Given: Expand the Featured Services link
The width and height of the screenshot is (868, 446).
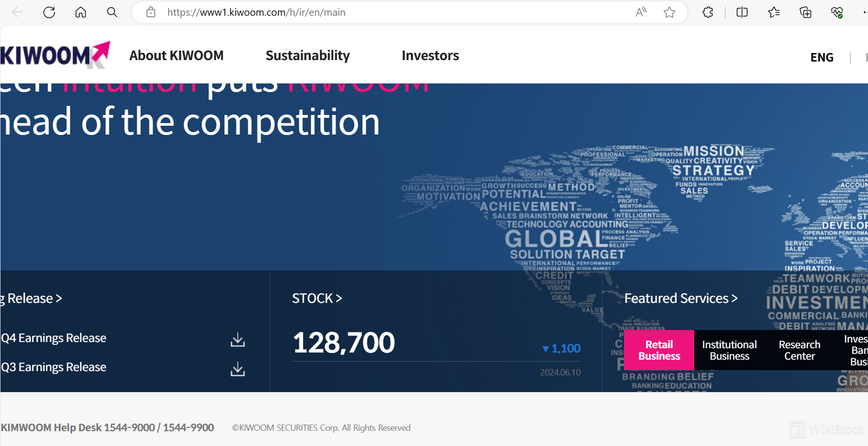Looking at the screenshot, I should click(x=681, y=299).
